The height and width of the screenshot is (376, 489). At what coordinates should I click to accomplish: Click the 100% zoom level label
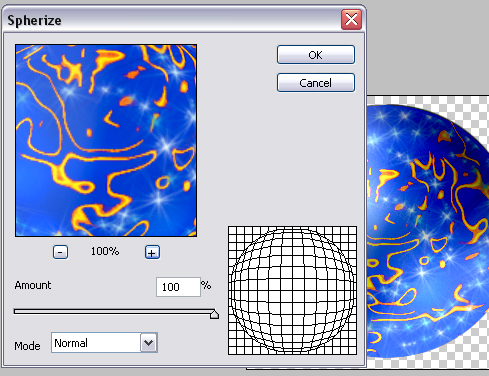pyautogui.click(x=105, y=251)
